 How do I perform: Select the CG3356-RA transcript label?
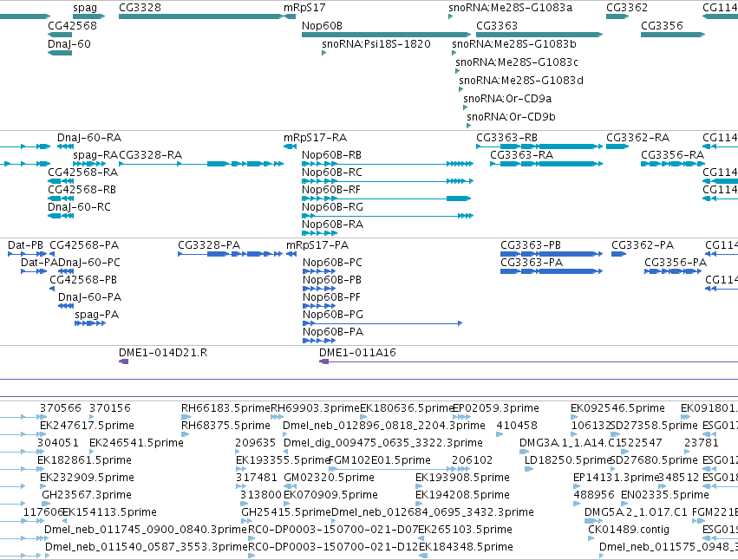coord(673,155)
